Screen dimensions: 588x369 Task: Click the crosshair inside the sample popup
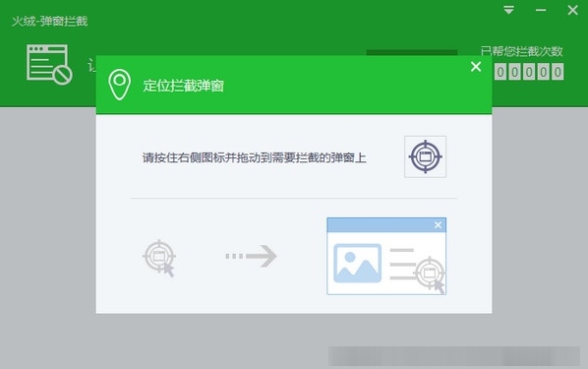point(430,274)
